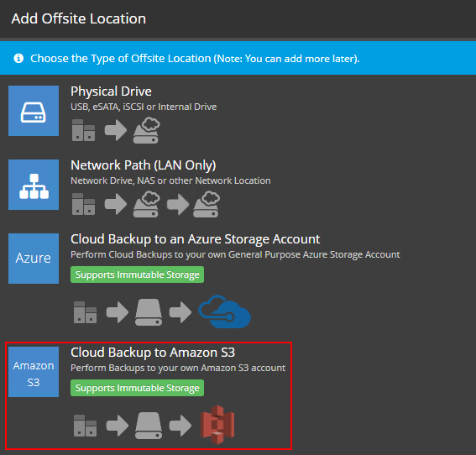Select the Physical Drive tile icon
Screen dimensions: 476x455
click(x=34, y=111)
